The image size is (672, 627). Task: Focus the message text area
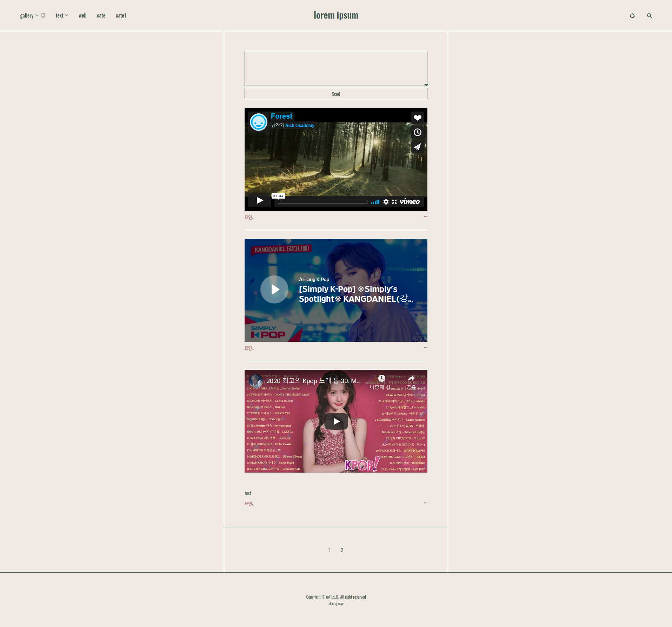click(x=336, y=68)
